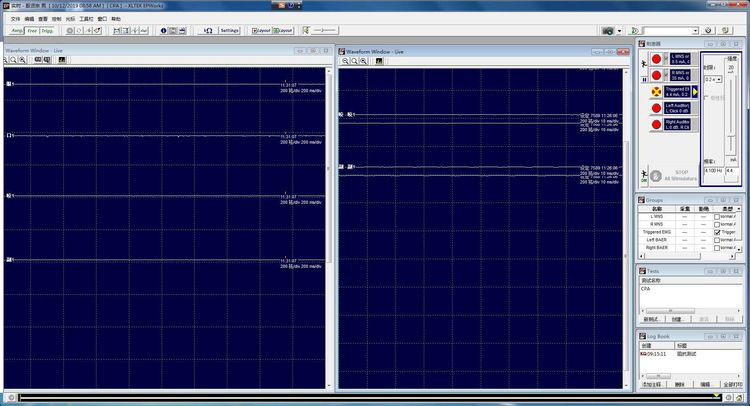
Task: Expand the Triggered EMG yellow arrow
Action: [695, 92]
